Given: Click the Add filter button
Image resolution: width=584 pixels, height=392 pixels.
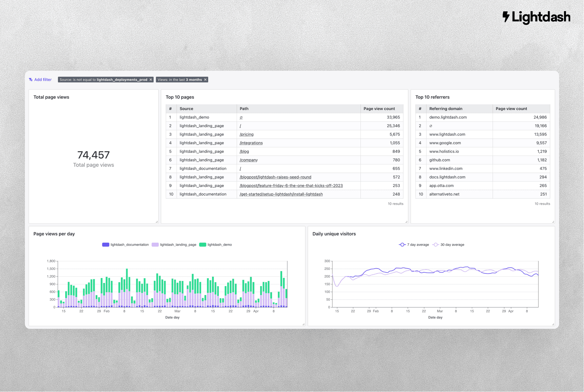Looking at the screenshot, I should (40, 80).
